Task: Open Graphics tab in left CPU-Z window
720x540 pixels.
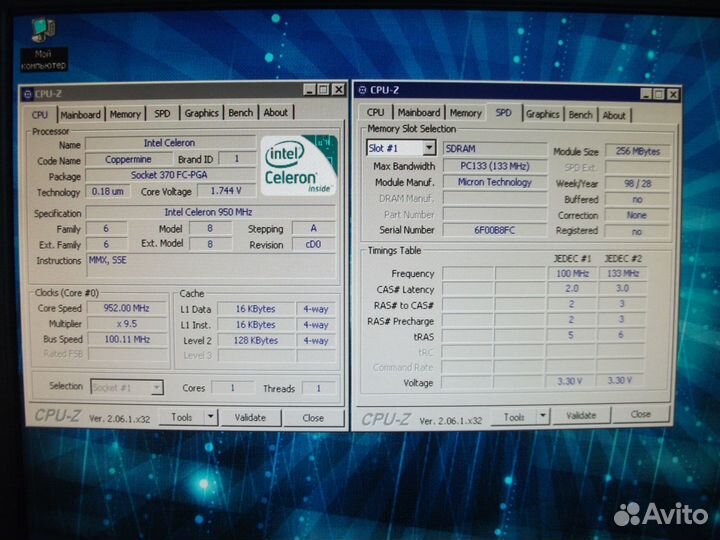Action: pos(201,113)
